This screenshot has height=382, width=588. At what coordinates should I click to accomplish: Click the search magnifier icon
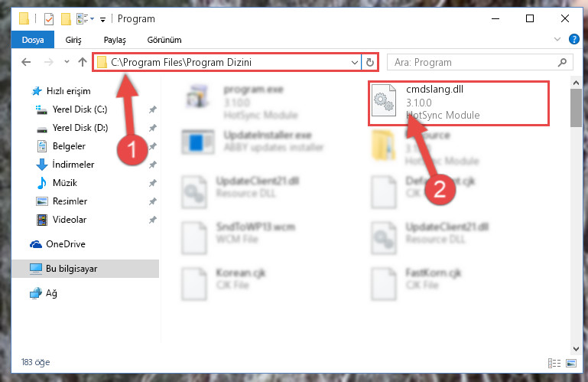click(562, 62)
